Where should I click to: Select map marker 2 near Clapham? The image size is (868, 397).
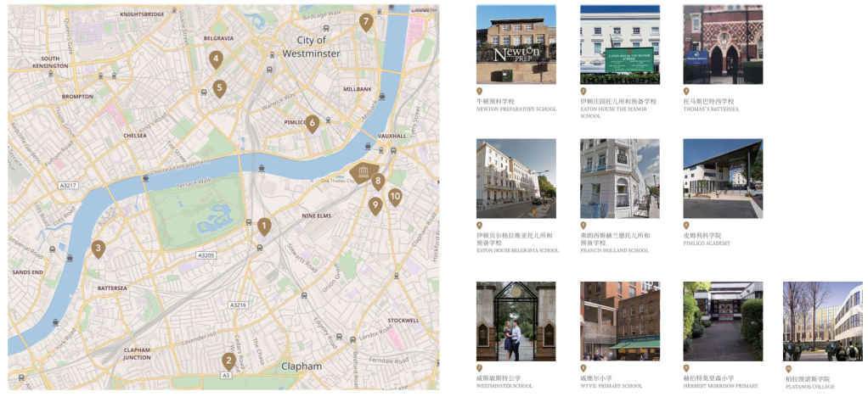coord(228,361)
